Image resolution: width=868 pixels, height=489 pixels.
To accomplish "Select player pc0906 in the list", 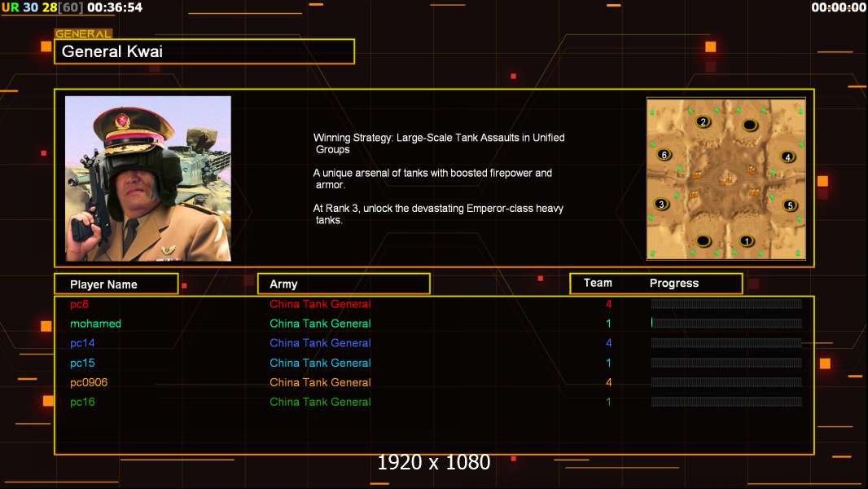I will click(89, 383).
